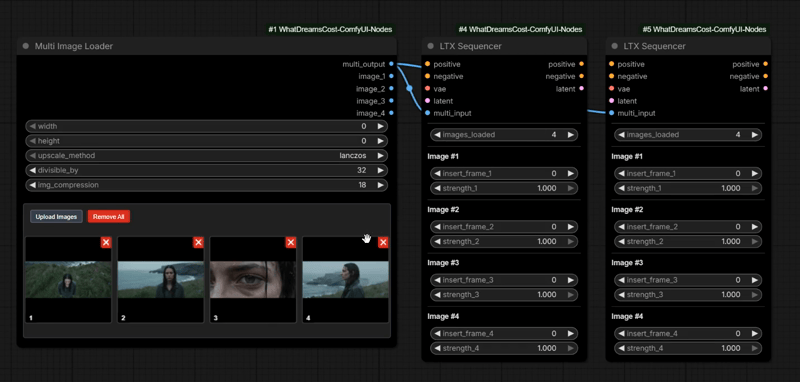This screenshot has height=382, width=800.
Task: Click the latent output dot of second LTX Sequencer
Action: point(765,88)
